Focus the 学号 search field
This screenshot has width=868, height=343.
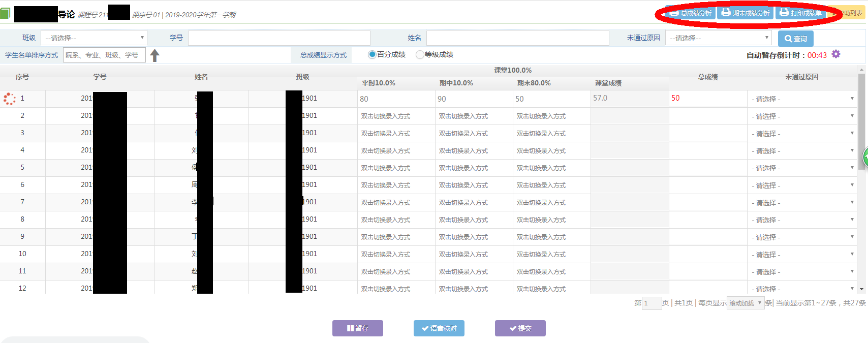point(279,38)
